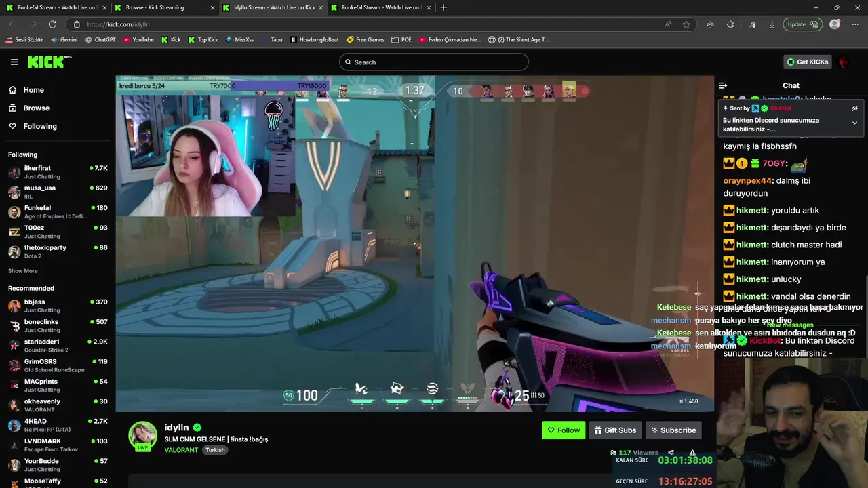
Task: Open Funkefal channel in Following
Action: [58, 211]
